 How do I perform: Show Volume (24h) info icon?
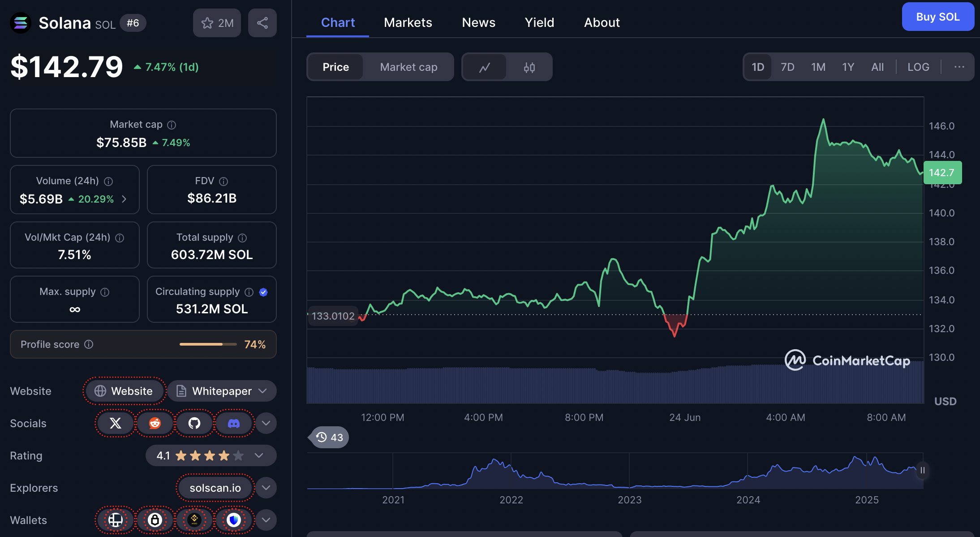click(108, 182)
